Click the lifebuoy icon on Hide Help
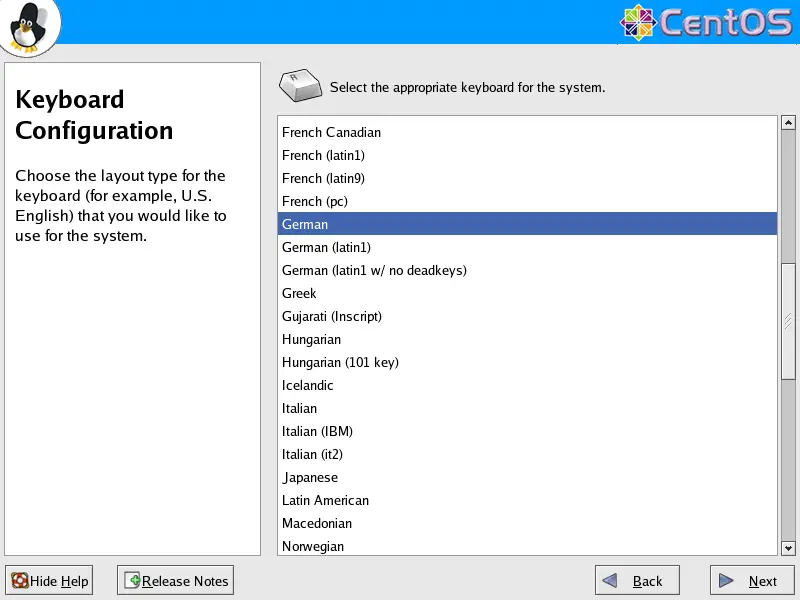 [x=20, y=581]
